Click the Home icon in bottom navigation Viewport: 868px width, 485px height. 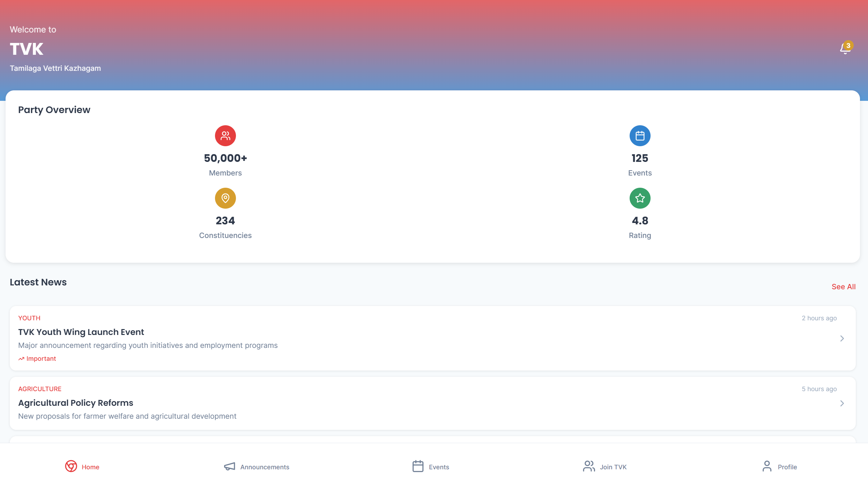click(71, 466)
